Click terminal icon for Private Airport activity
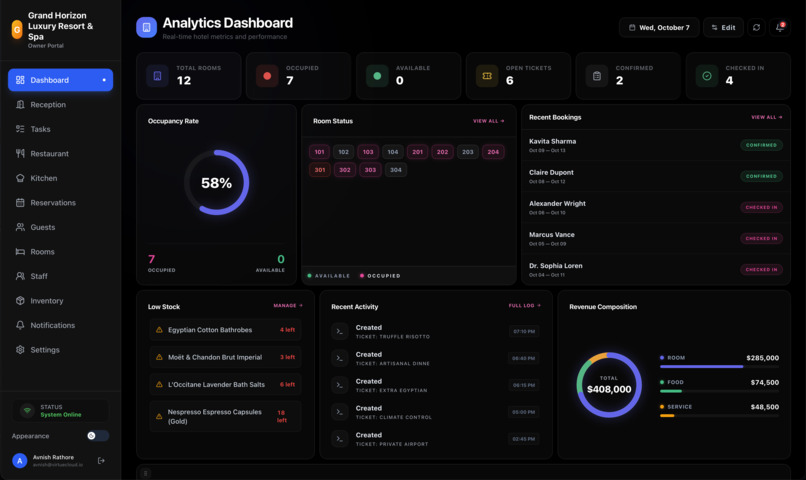 (340, 439)
